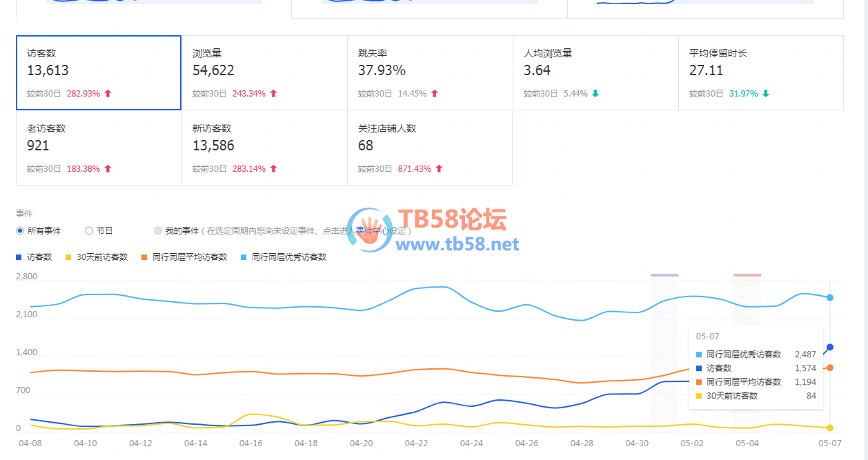Image resolution: width=868 pixels, height=460 pixels.
Task: Click the yellow data point on 05-07
Action: pos(830,428)
